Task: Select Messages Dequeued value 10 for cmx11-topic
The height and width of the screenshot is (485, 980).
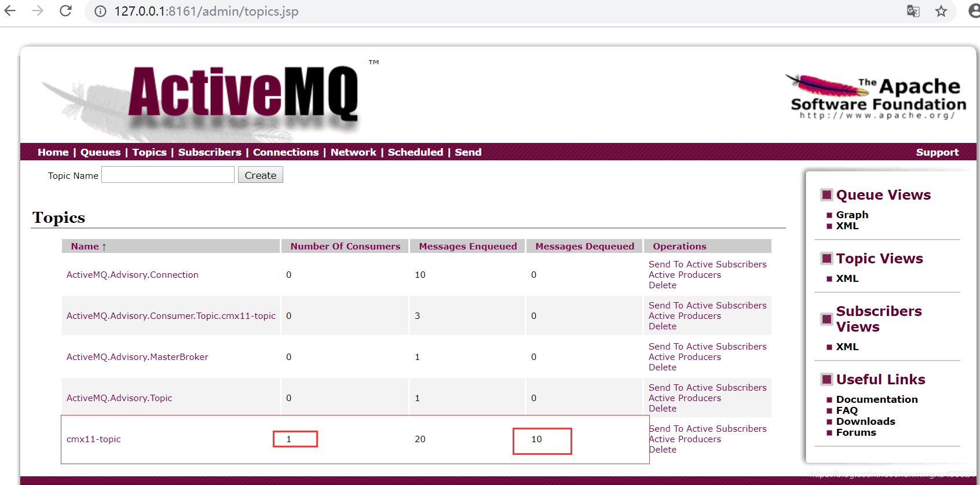Action: pyautogui.click(x=536, y=439)
